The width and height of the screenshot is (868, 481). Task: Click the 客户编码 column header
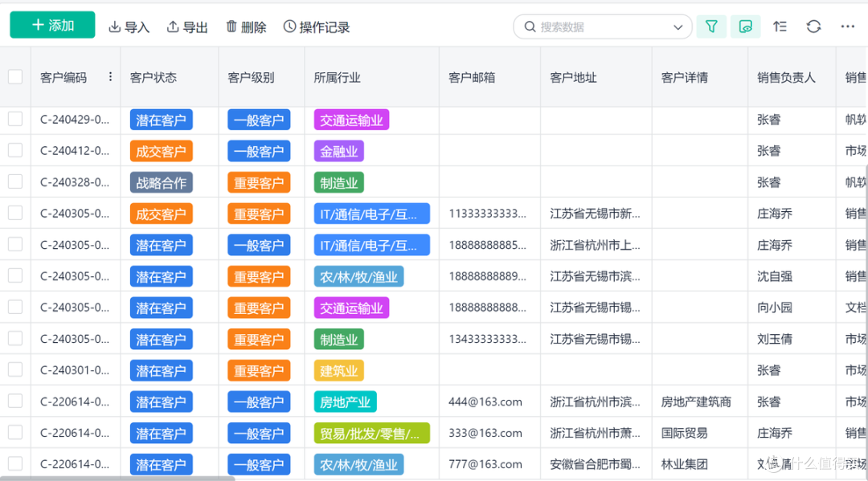point(63,77)
